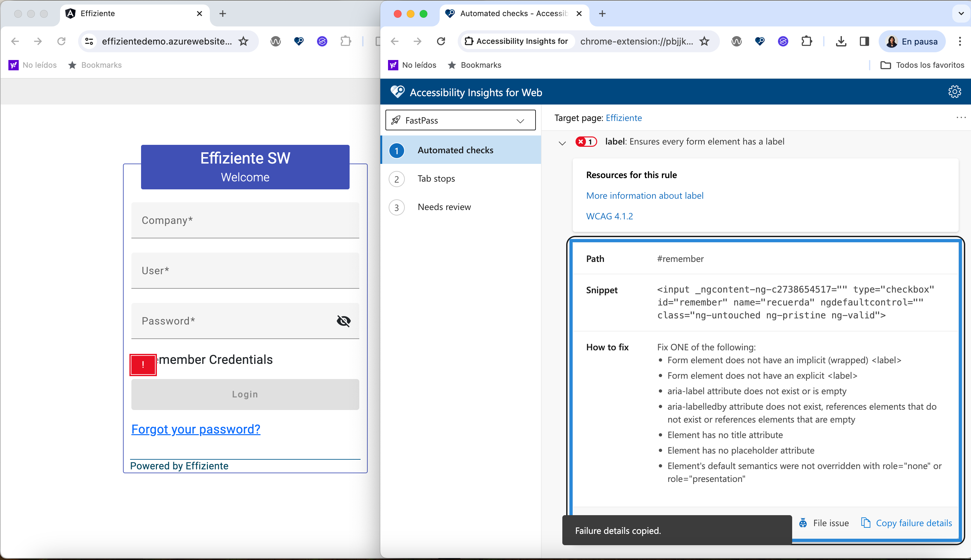Click the #remember path text
The image size is (971, 560).
pos(680,259)
